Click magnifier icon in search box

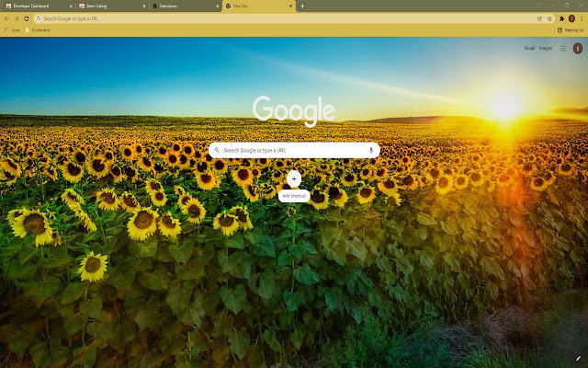click(217, 150)
